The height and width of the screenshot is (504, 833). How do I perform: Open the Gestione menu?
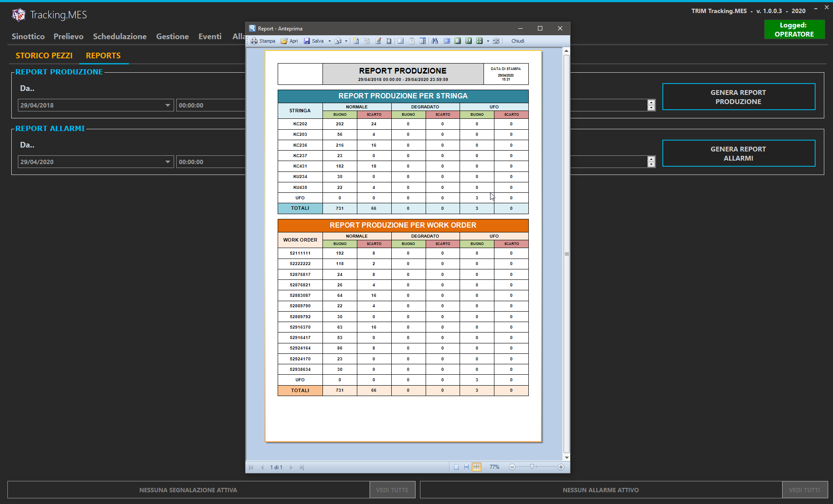pyautogui.click(x=172, y=37)
